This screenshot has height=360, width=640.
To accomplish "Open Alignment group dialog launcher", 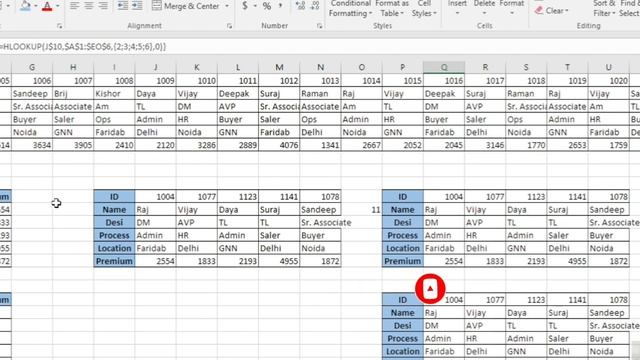I will pos(229,26).
